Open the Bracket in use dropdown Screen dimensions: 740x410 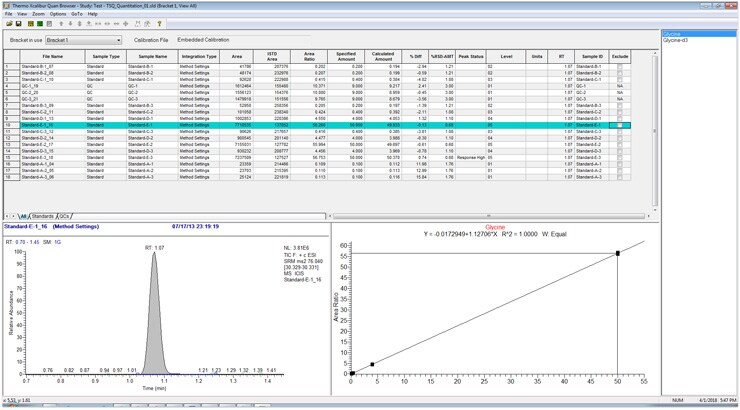pyautogui.click(x=118, y=41)
